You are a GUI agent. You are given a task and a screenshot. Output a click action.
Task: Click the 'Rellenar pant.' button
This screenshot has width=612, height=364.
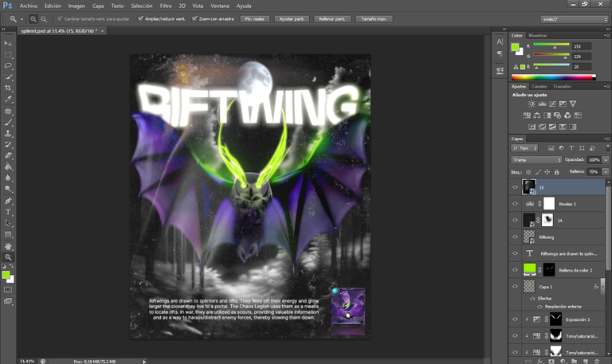click(332, 19)
